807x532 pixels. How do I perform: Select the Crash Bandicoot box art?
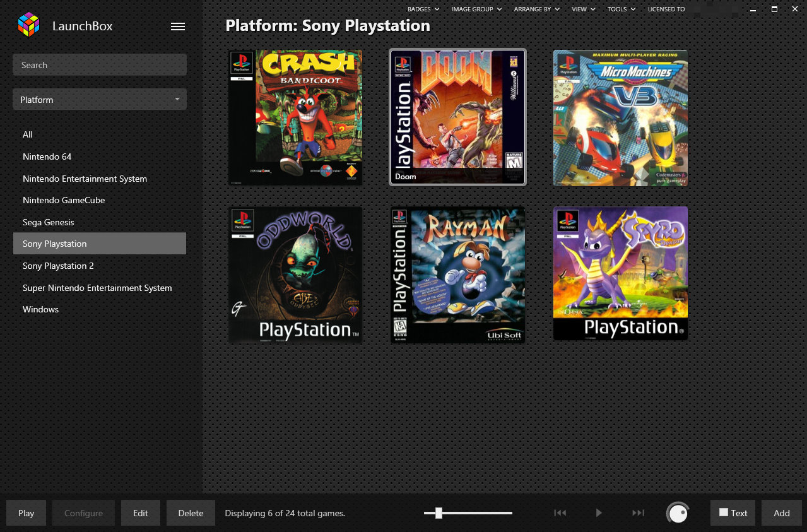(x=295, y=118)
